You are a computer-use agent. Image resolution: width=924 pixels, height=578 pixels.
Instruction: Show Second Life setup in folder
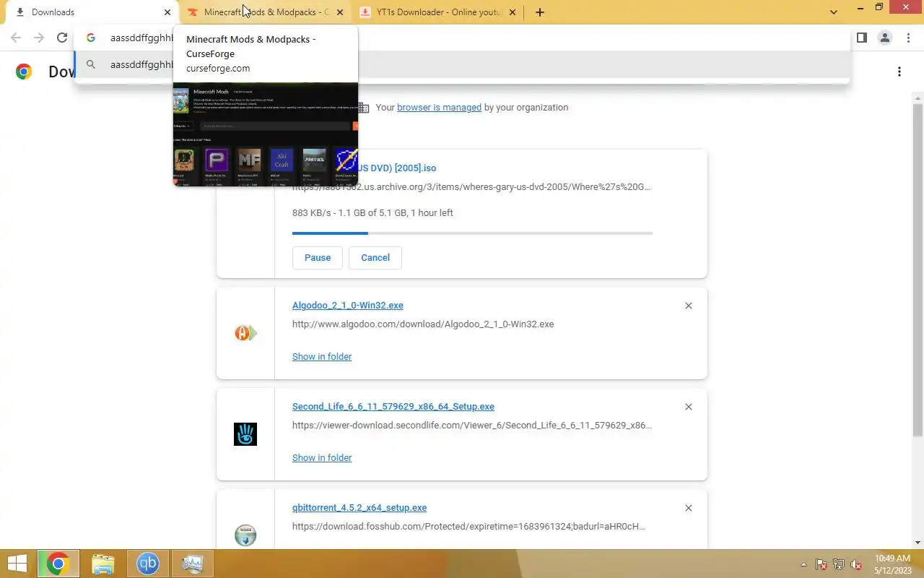point(322,457)
